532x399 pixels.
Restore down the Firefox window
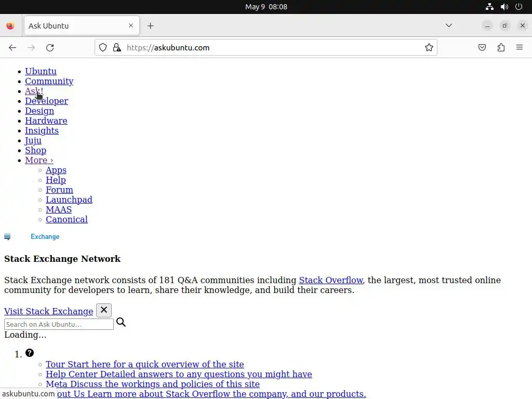click(505, 26)
